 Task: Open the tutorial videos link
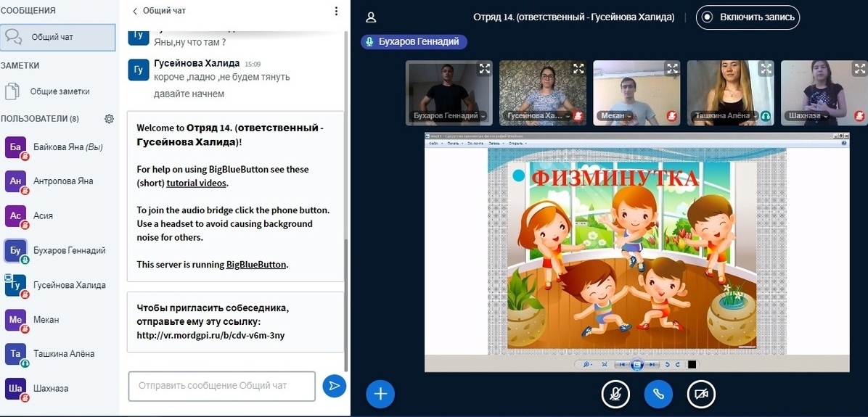point(197,183)
